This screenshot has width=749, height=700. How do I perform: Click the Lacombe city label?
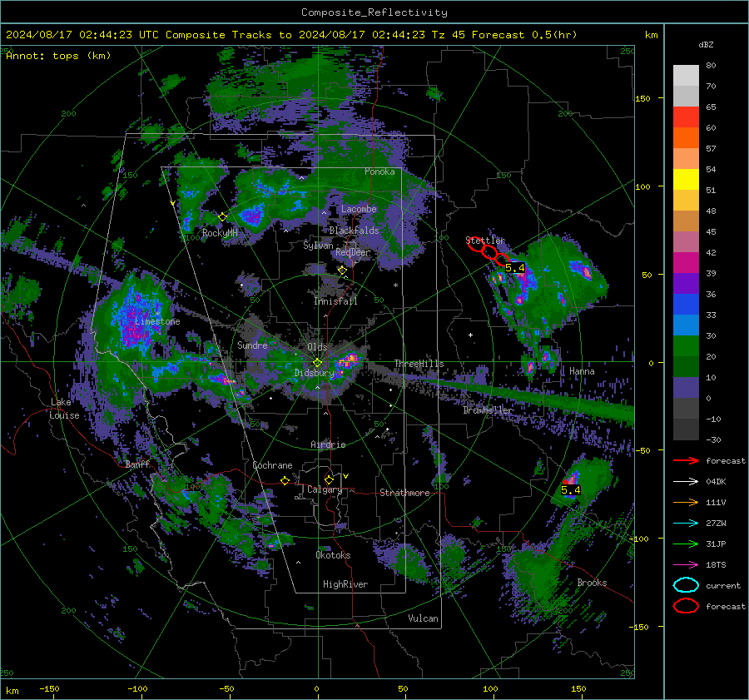tap(359, 209)
